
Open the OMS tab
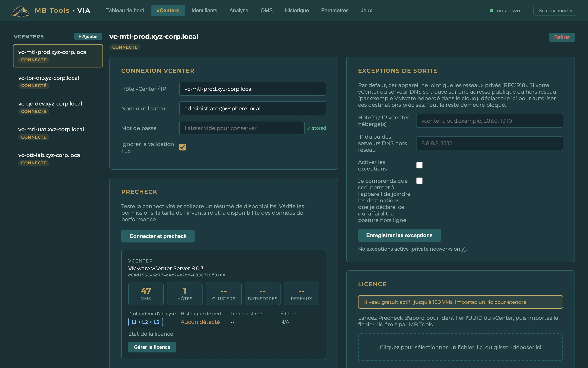267,10
